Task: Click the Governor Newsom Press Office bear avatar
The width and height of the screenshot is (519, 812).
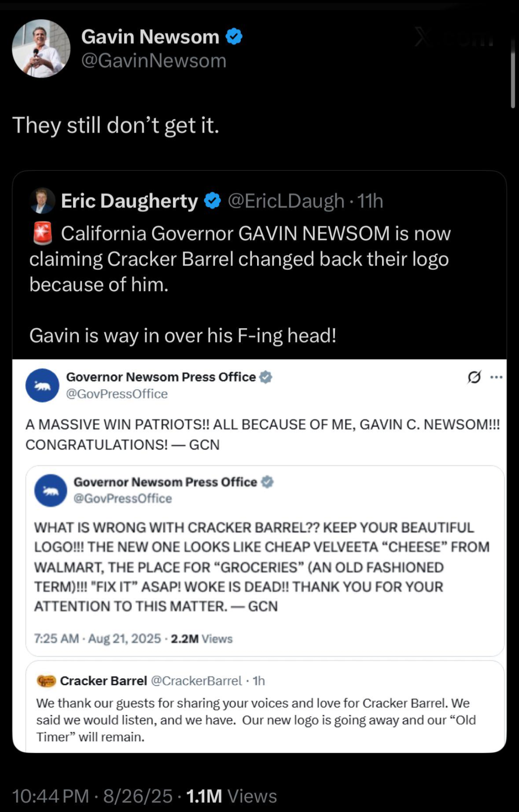Action: coord(42,385)
